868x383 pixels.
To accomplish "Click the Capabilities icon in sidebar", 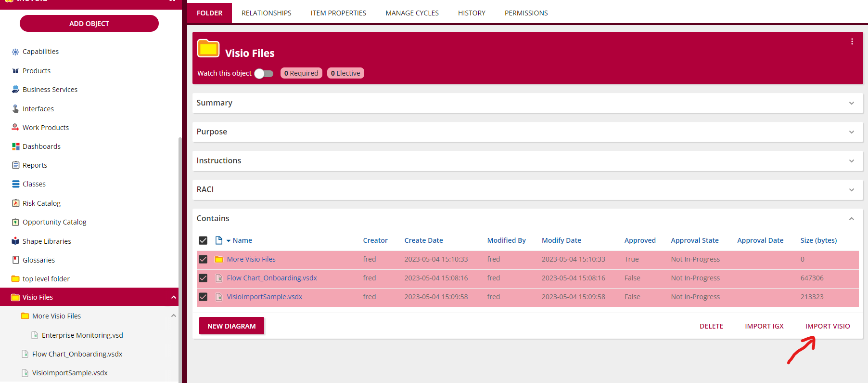I will click(15, 52).
